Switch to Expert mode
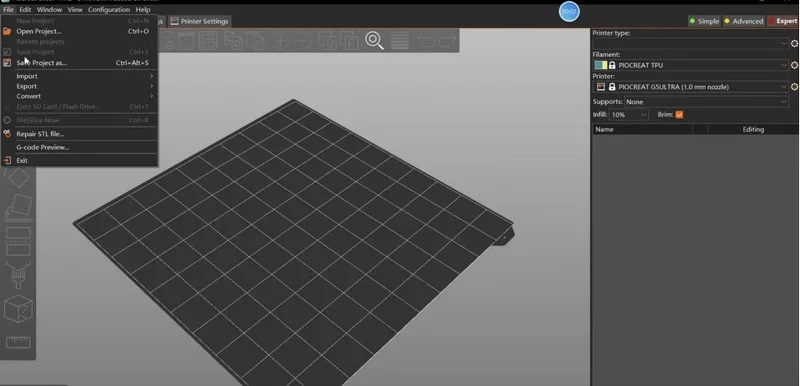The width and height of the screenshot is (800, 386). [783, 21]
